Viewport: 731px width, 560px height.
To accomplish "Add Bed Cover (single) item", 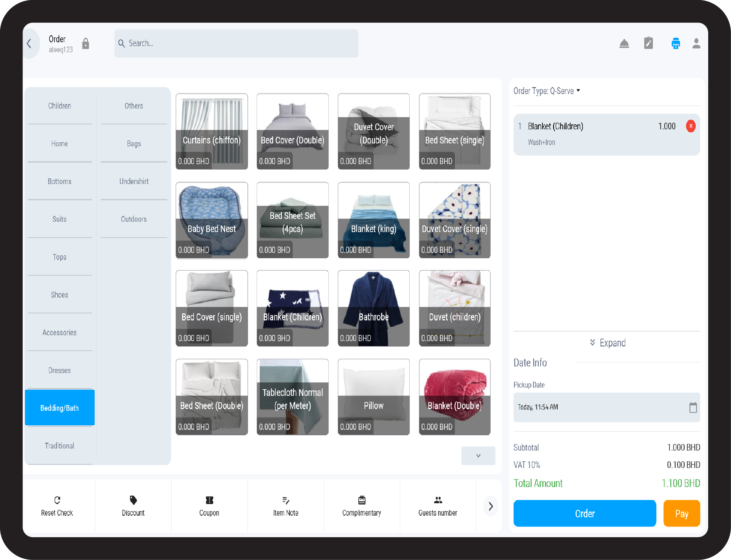I will point(211,308).
